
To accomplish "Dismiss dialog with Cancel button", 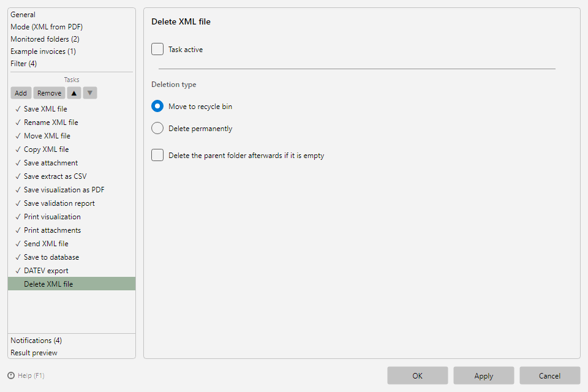I will click(550, 375).
